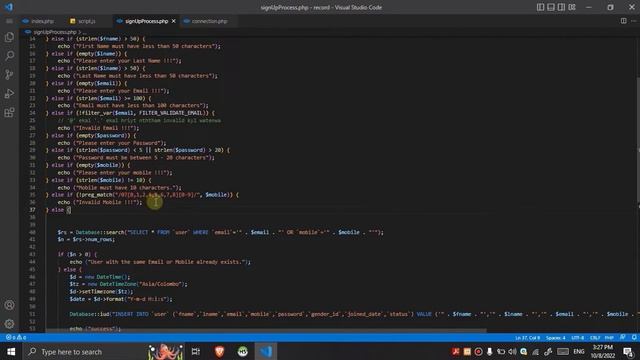Click CRLF end of line setting

tap(595, 338)
